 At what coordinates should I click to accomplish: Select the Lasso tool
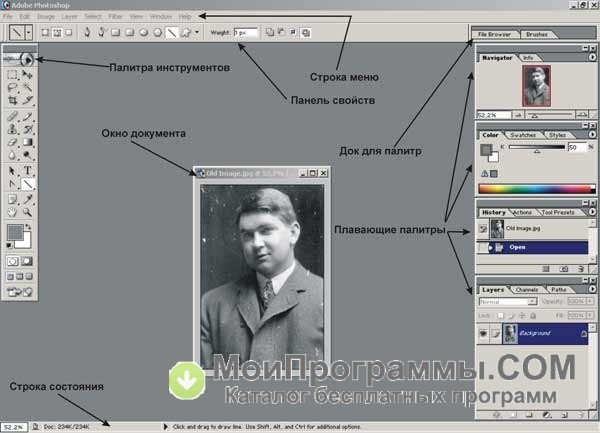(12, 88)
